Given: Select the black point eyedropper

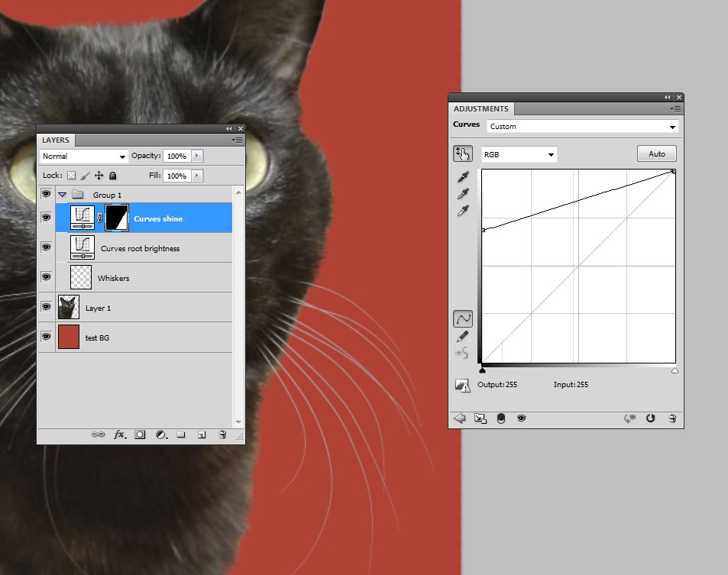Looking at the screenshot, I should point(462,177).
